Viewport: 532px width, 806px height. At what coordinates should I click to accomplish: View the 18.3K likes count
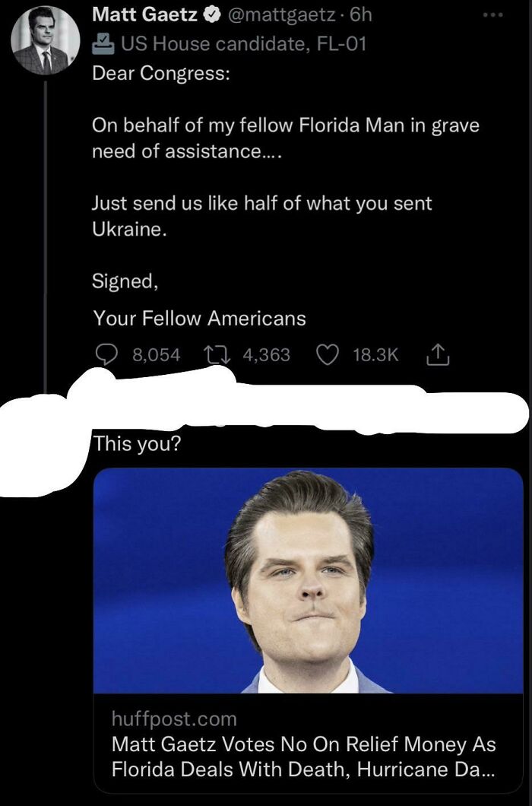(375, 354)
